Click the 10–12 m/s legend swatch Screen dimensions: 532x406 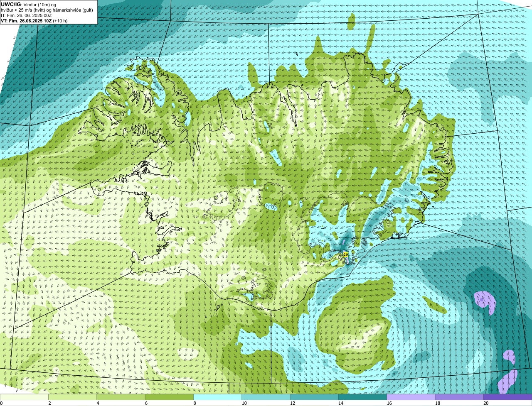pyautogui.click(x=266, y=397)
